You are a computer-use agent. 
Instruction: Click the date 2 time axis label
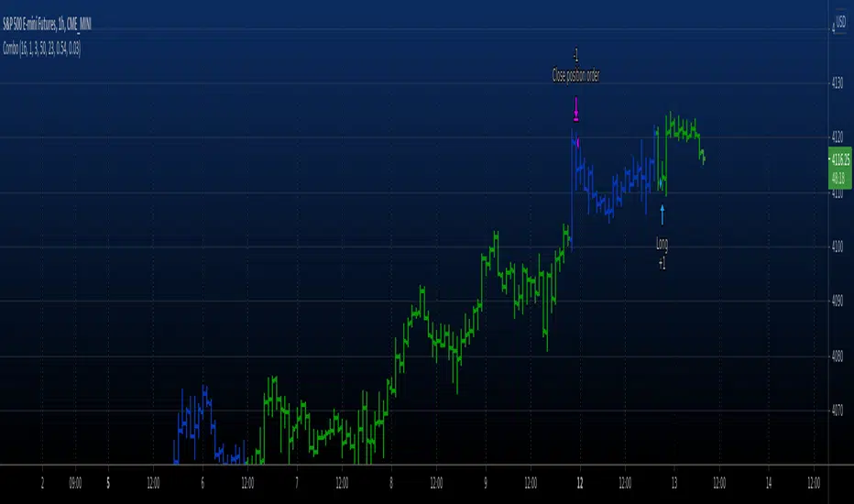(42, 483)
